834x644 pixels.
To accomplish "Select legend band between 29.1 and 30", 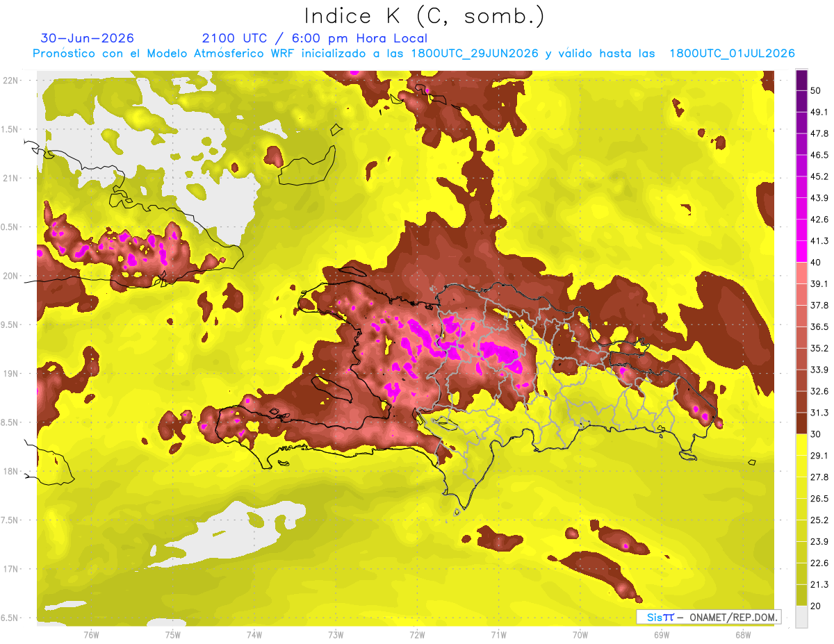I will coord(801,445).
